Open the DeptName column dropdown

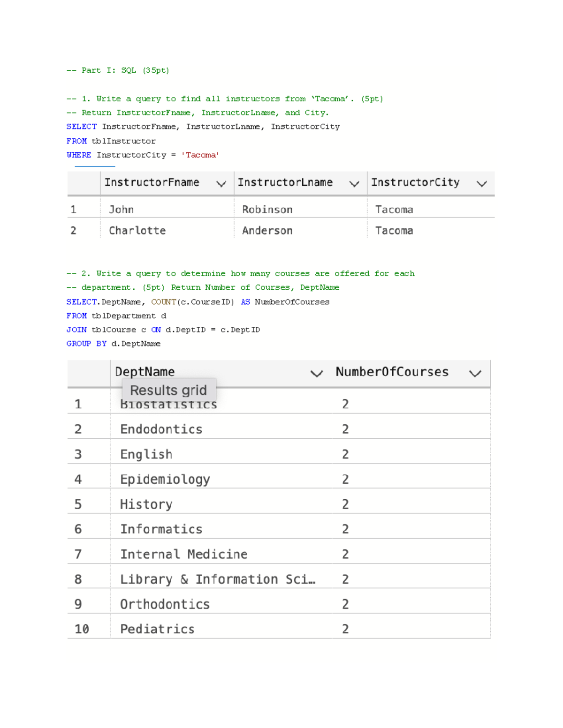click(x=317, y=374)
